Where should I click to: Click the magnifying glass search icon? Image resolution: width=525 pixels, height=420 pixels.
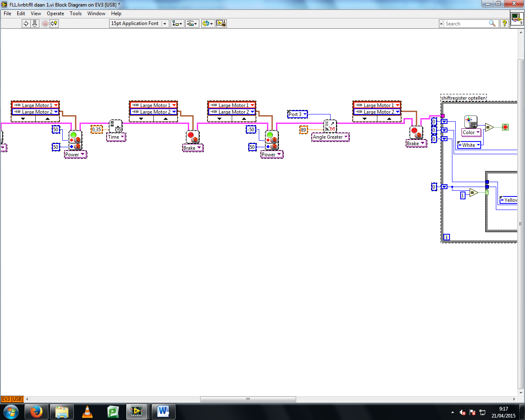(x=492, y=24)
